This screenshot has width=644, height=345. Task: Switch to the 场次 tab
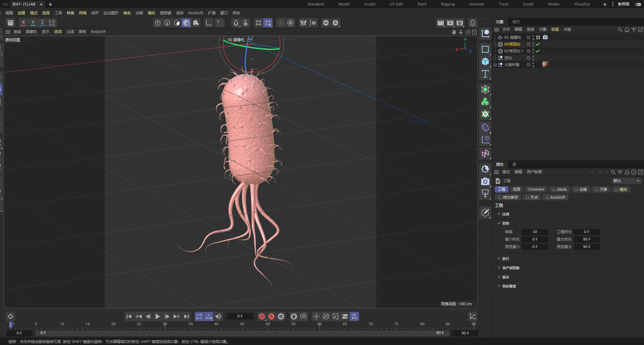516,22
